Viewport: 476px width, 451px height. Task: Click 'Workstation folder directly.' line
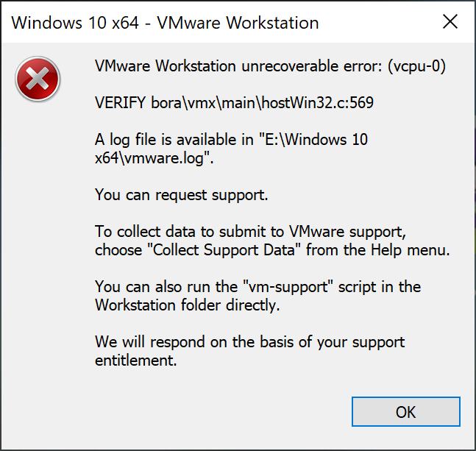point(188,305)
